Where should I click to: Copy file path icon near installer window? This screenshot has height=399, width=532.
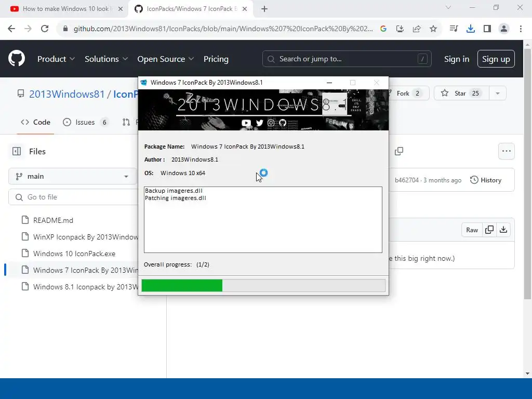pos(399,151)
